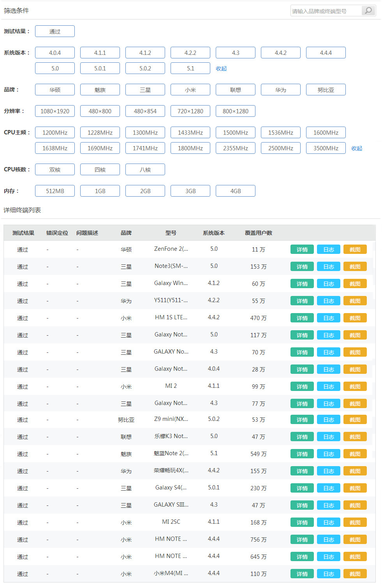
Task: Choose the 800×1280 resolution filter
Action: [236, 111]
